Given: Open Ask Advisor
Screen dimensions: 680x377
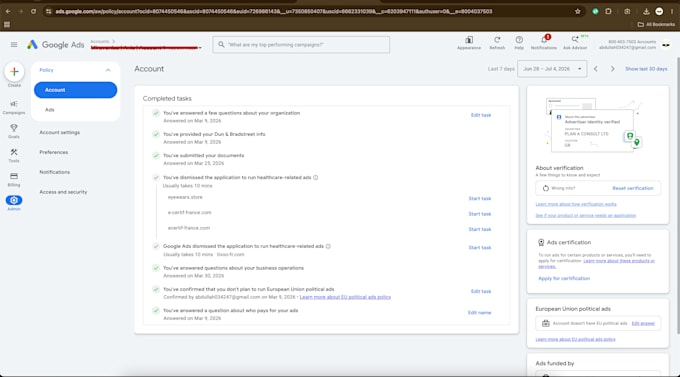Looking at the screenshot, I should coord(575,43).
